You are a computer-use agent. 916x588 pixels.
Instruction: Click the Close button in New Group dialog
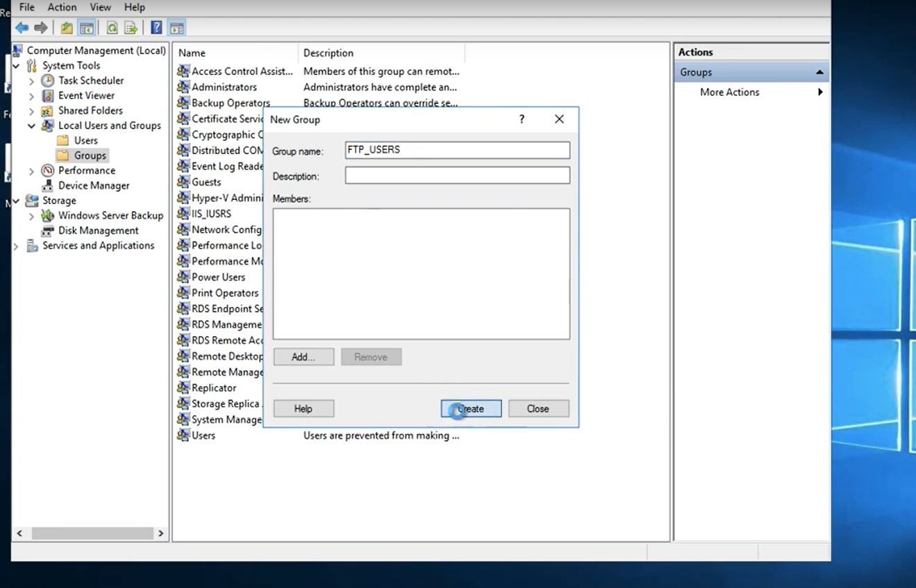(538, 409)
